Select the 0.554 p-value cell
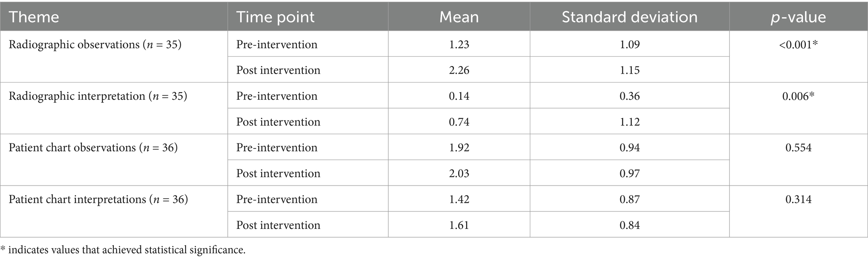The width and height of the screenshot is (868, 260). 798,160
